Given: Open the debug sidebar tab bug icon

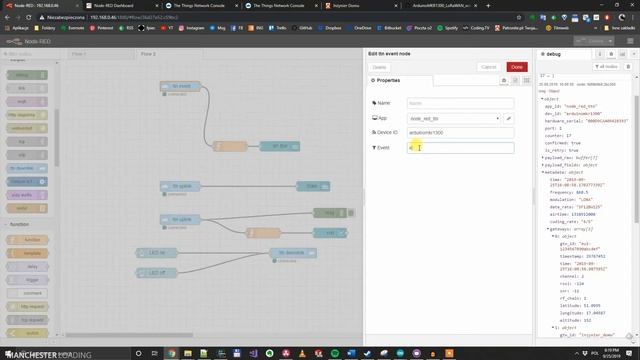Looking at the screenshot, I should pos(611,54).
